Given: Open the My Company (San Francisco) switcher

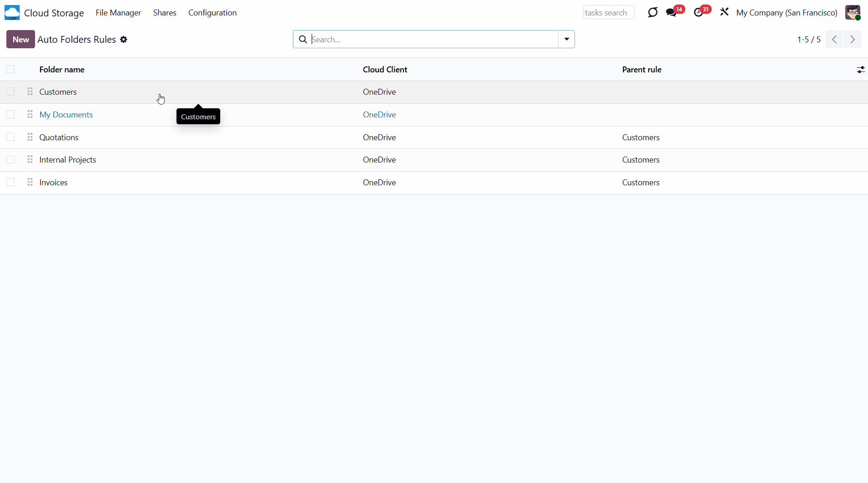Looking at the screenshot, I should (787, 13).
